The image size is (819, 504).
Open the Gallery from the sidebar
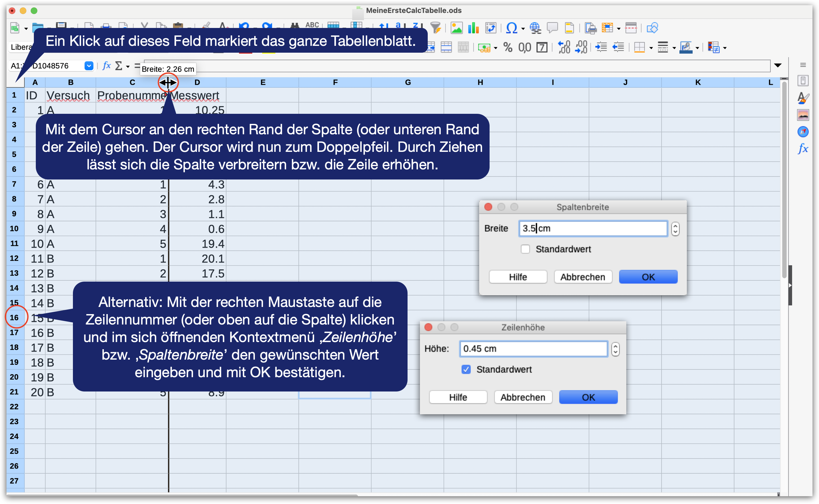pos(803,115)
